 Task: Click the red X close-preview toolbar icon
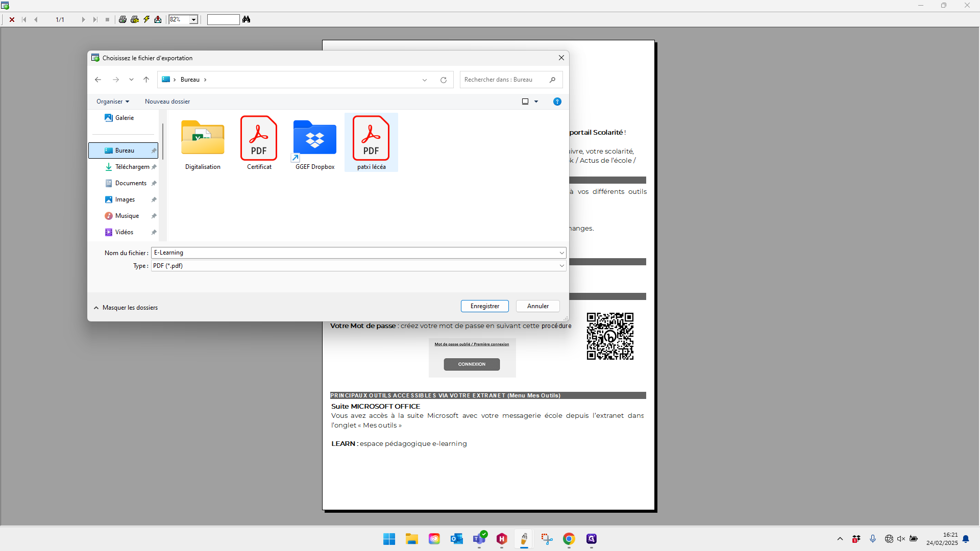12,19
